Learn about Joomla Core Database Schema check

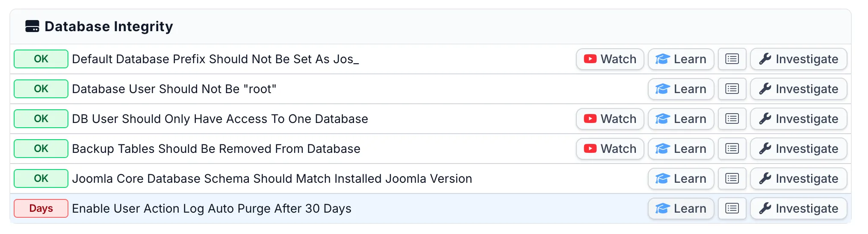click(681, 178)
